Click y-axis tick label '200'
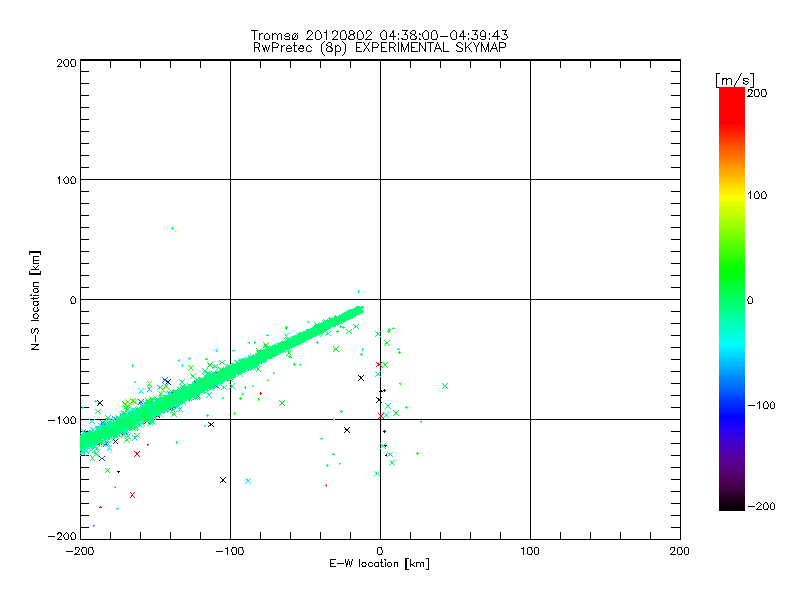The width and height of the screenshot is (800, 600). (66, 64)
